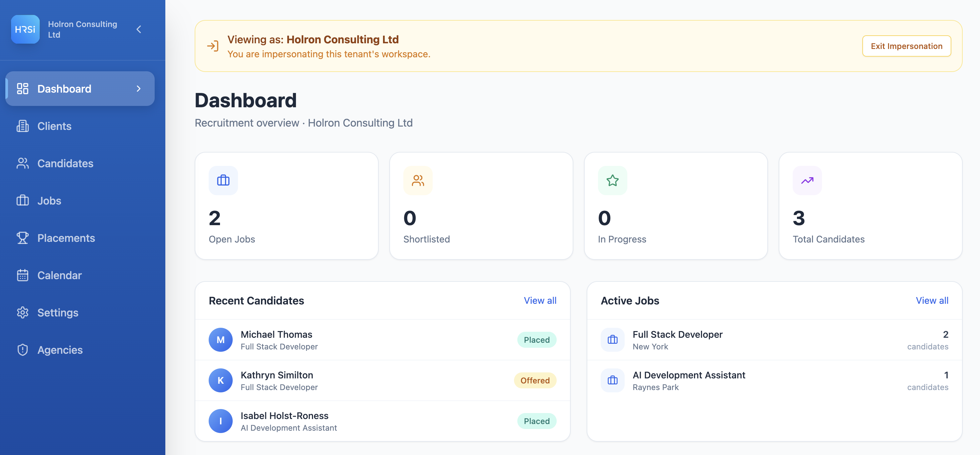Open Settings from the sidebar
This screenshot has width=980, height=455.
point(80,312)
